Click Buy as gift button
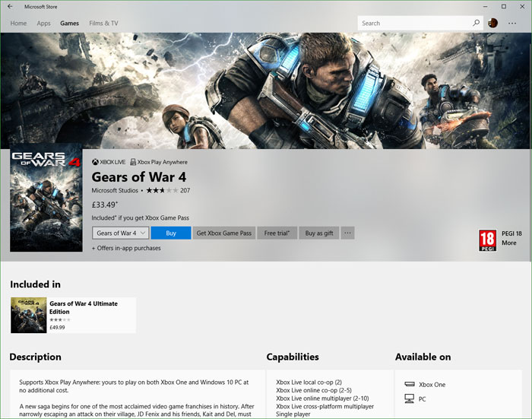Screen dimensions: 532x419 point(319,233)
